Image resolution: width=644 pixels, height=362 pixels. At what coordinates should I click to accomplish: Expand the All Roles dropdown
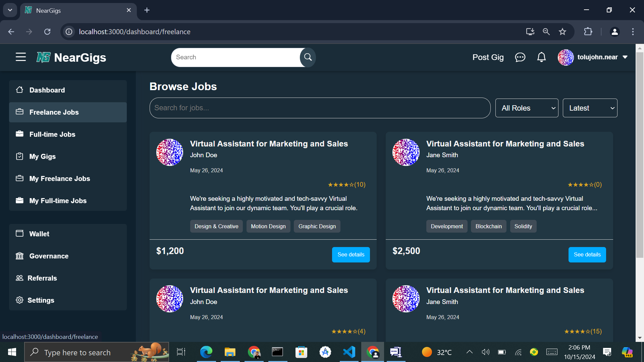click(527, 108)
